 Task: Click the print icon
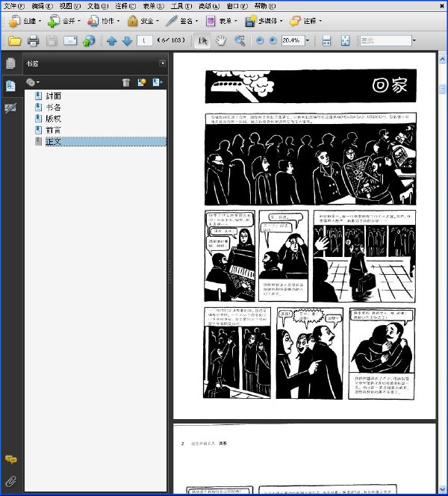(x=33, y=40)
